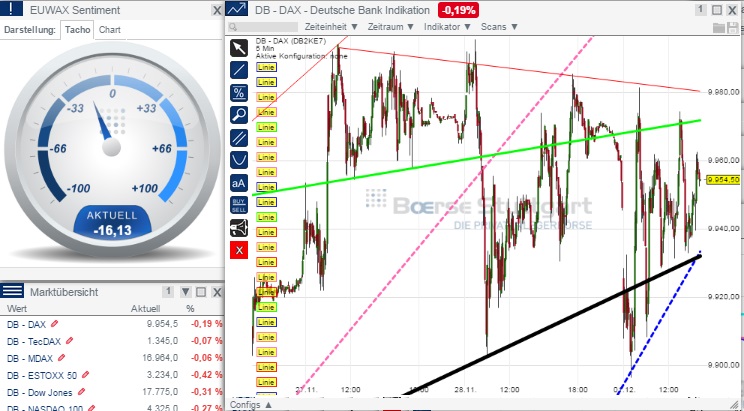Select the aA text annotation tool

pos(239,183)
